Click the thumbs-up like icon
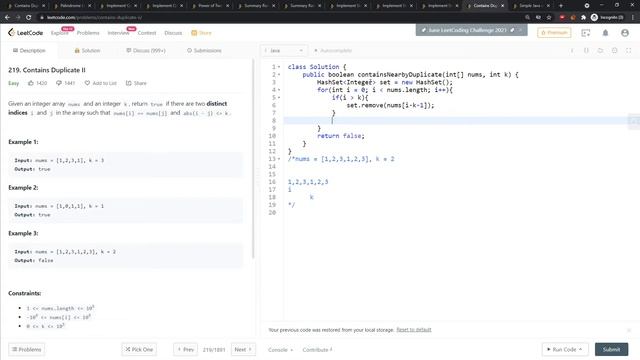 point(31,83)
